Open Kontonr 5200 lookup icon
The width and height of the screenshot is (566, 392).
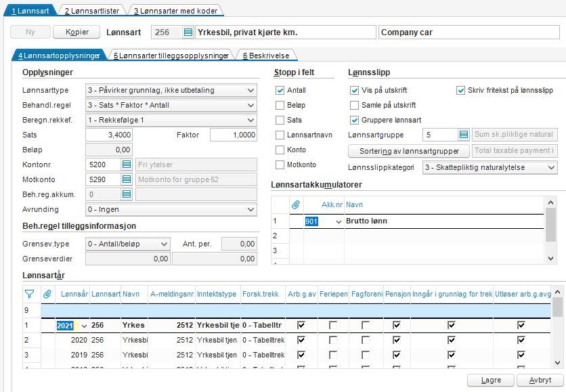pos(127,165)
